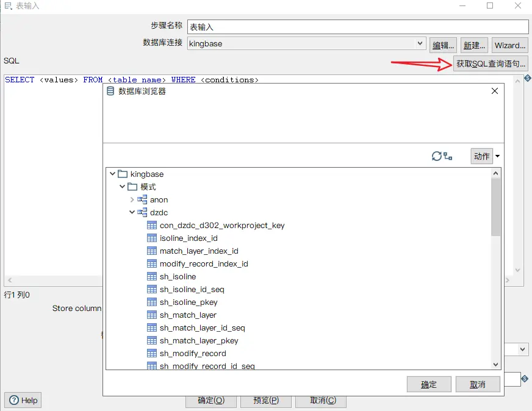Click 获取SQL查询语句 button
Viewport: 532px width, 411px height.
[491, 63]
